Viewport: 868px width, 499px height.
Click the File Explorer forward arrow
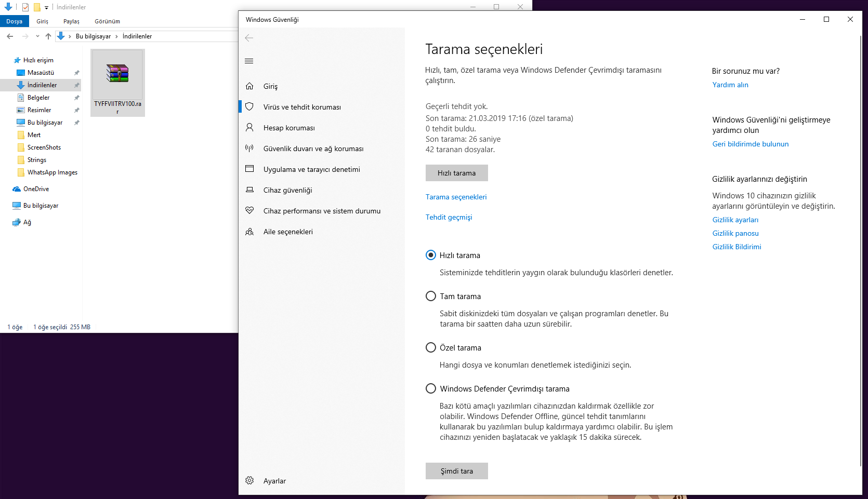25,36
